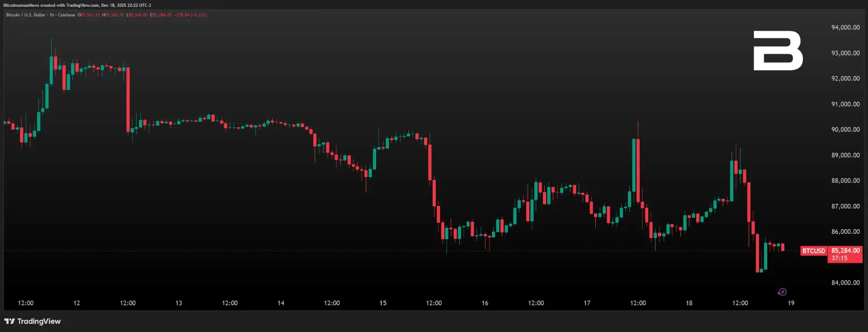Click the 90,000.00 price axis label
The width and height of the screenshot is (868, 332).
tap(845, 130)
